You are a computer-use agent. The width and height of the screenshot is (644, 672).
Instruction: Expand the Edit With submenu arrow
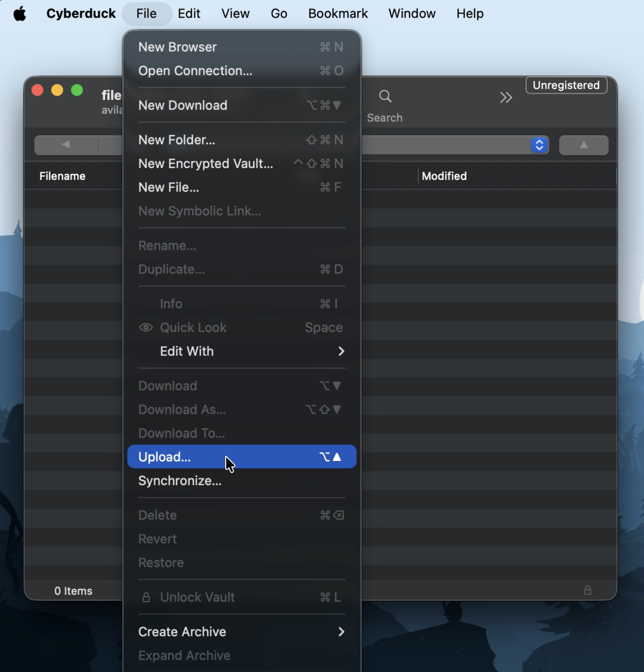tap(341, 351)
